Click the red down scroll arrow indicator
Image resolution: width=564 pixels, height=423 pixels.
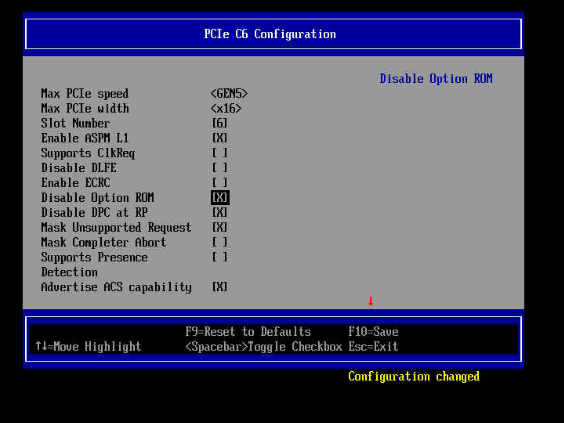tap(370, 301)
